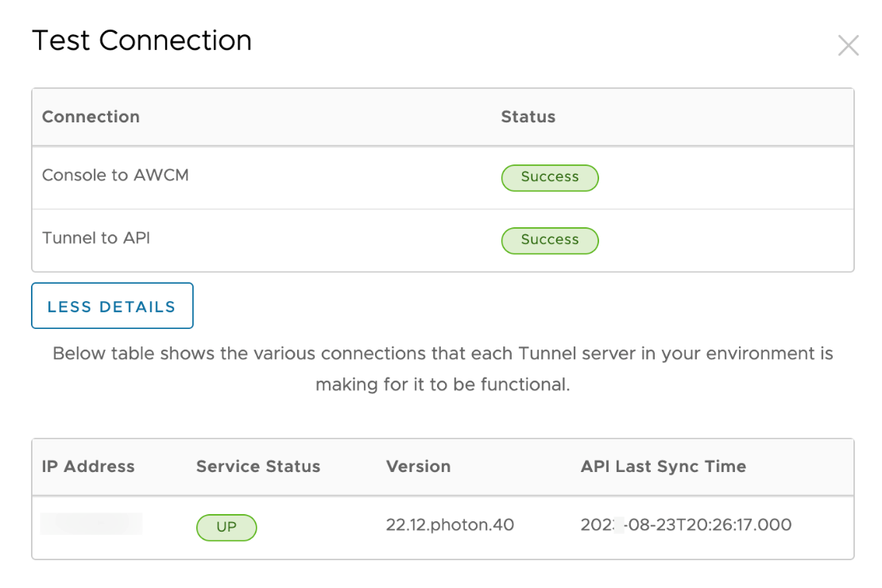Click empty space right of Tunnel to API badge
This screenshot has height=588, width=882.
pyautogui.click(x=723, y=240)
